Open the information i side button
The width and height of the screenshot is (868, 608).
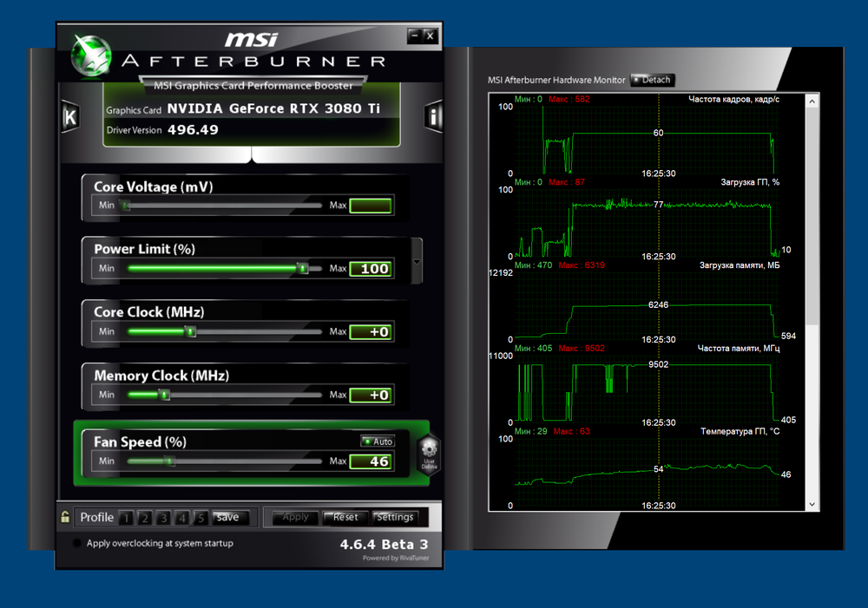[433, 117]
